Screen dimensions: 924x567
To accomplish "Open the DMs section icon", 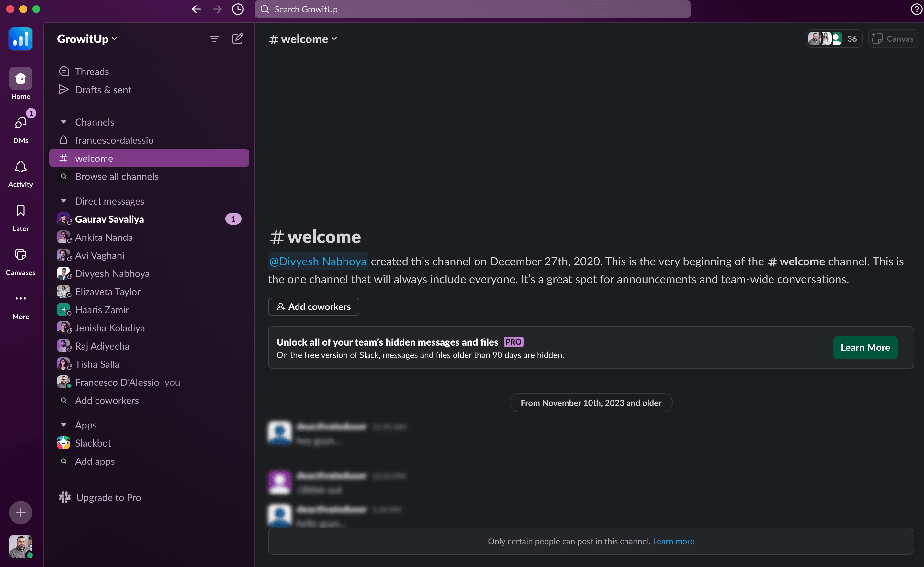I will tap(20, 123).
